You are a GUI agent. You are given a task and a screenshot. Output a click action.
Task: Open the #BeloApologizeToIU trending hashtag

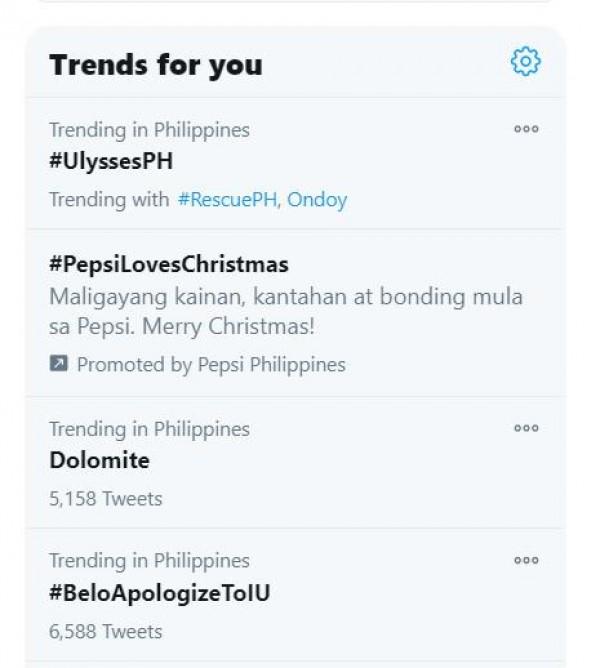click(x=159, y=593)
